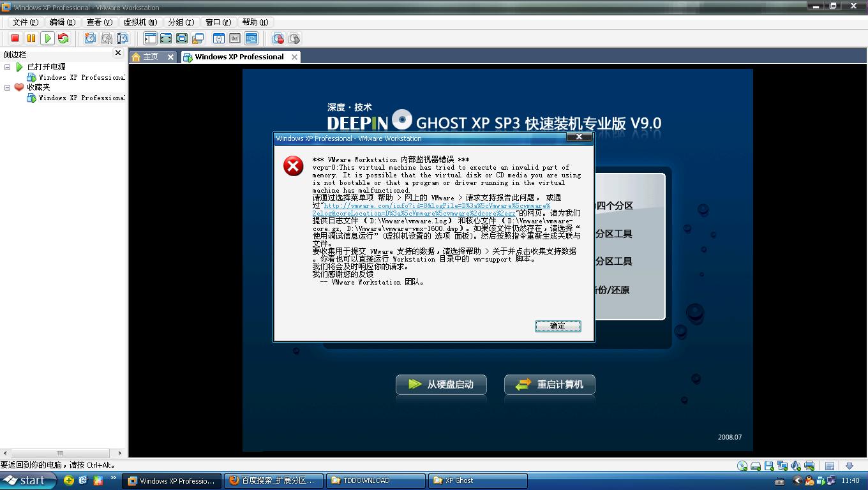The image size is (868, 490).
Task: Suspend the virtual machine with pause icon
Action: tap(31, 38)
